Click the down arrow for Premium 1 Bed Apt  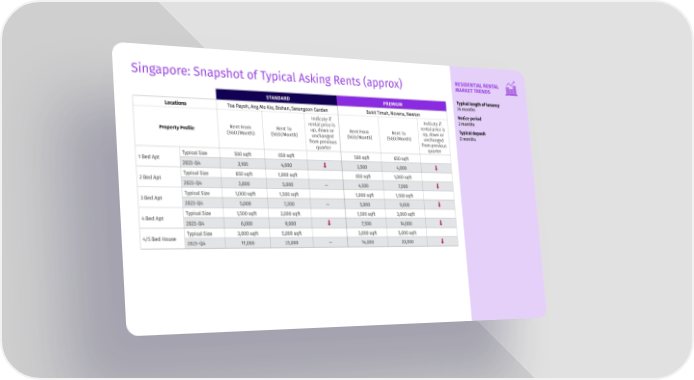(436, 168)
